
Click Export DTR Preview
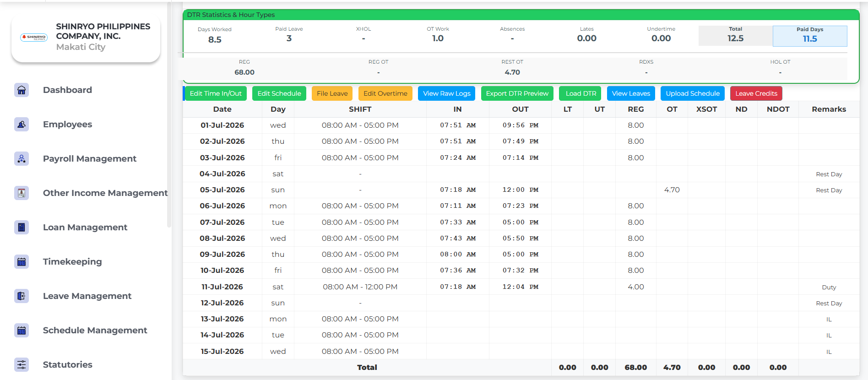517,93
